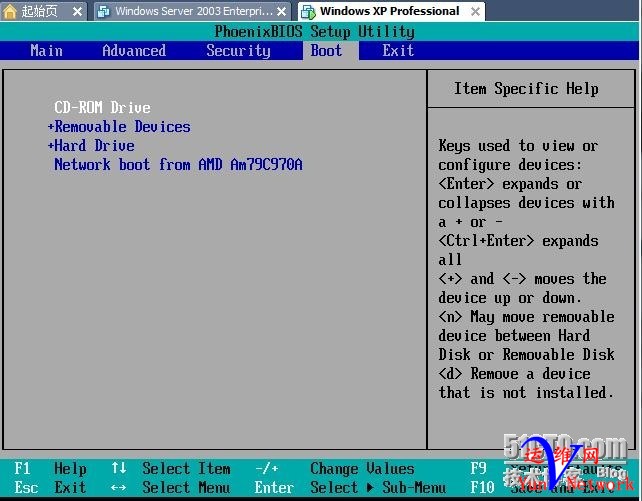Open the Exit BIOS menu
This screenshot has height=501, width=642.
click(x=398, y=51)
